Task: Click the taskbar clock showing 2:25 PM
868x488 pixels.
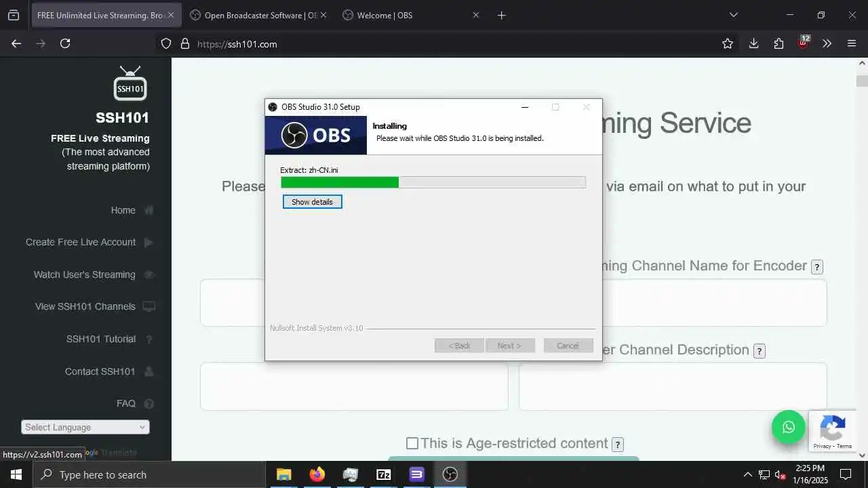Action: coord(810,474)
